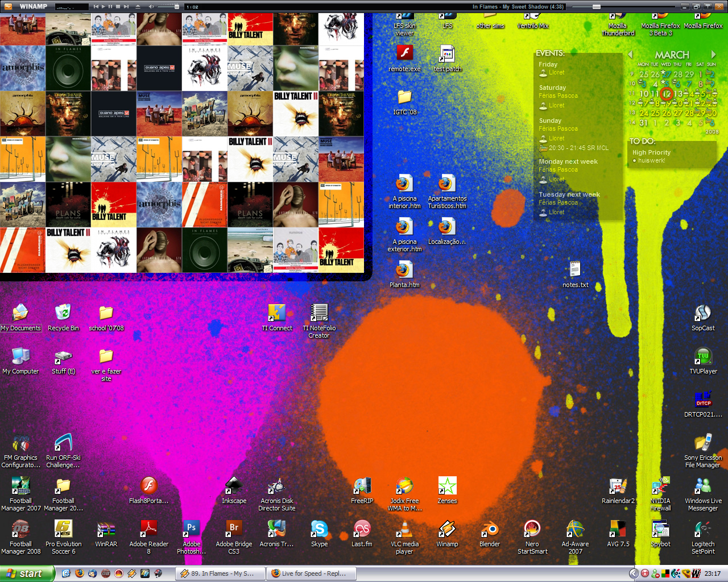728x582 pixels.
Task: Pause the Winamp playback
Action: coord(110,6)
